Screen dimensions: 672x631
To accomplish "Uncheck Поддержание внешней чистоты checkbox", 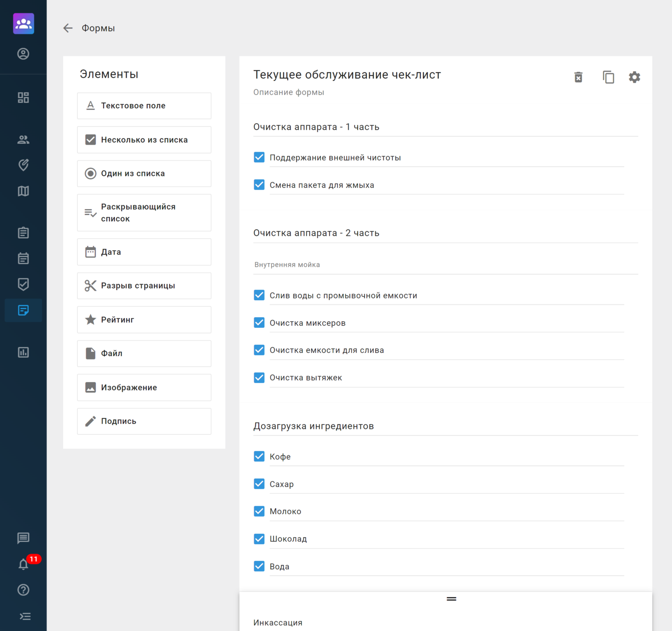I will [x=259, y=157].
